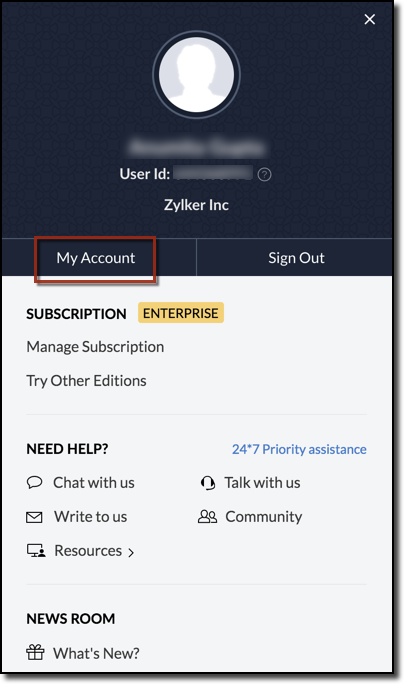Screen dimensions: 404x684
Task: Click the Chat with us text
Action: (x=94, y=482)
